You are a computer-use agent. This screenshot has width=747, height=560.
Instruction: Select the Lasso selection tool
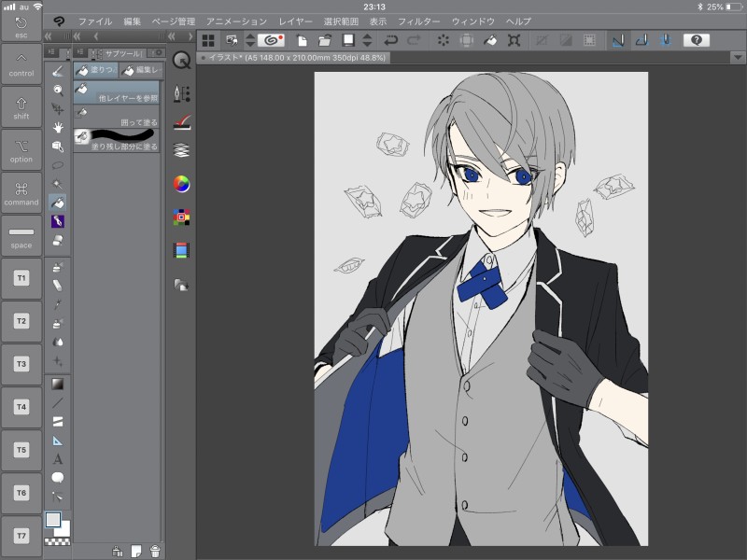pyautogui.click(x=58, y=165)
